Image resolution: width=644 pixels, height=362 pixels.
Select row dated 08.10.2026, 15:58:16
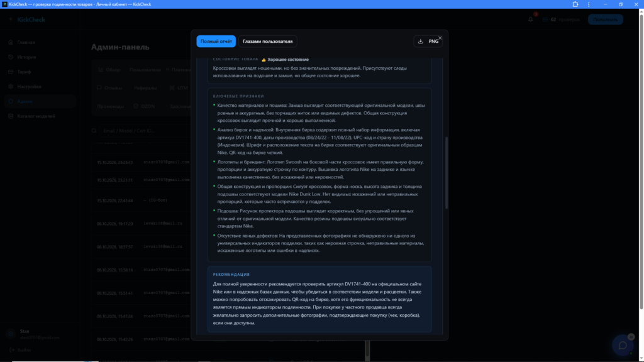pos(141,270)
